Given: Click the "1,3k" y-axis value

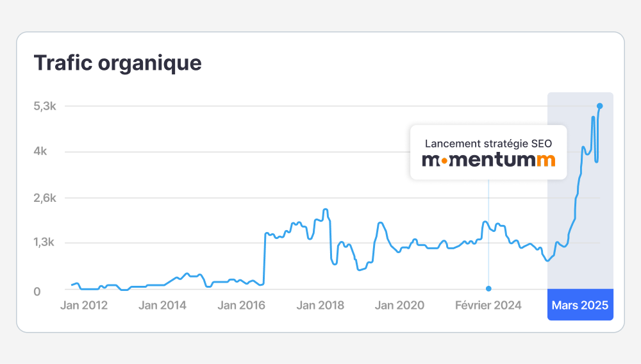Looking at the screenshot, I should point(44,242).
